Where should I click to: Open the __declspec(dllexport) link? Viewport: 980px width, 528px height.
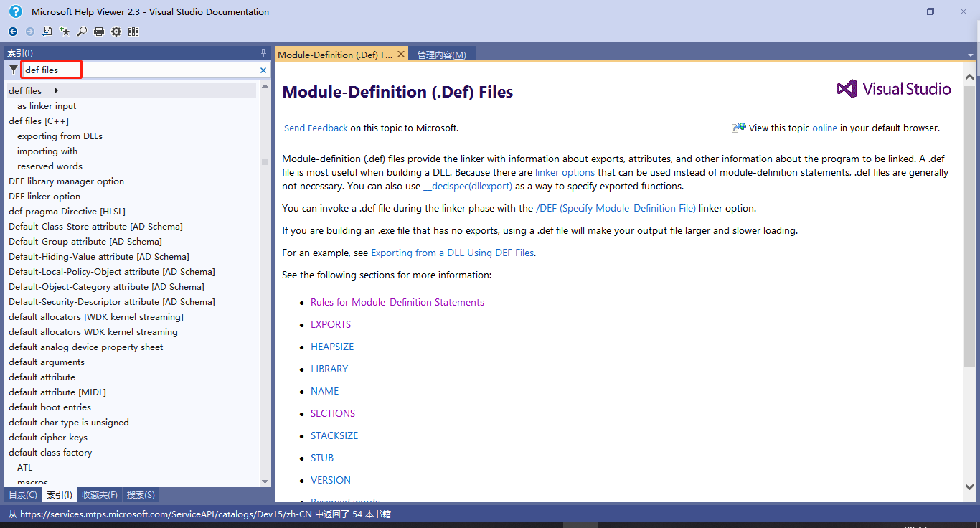(x=468, y=186)
